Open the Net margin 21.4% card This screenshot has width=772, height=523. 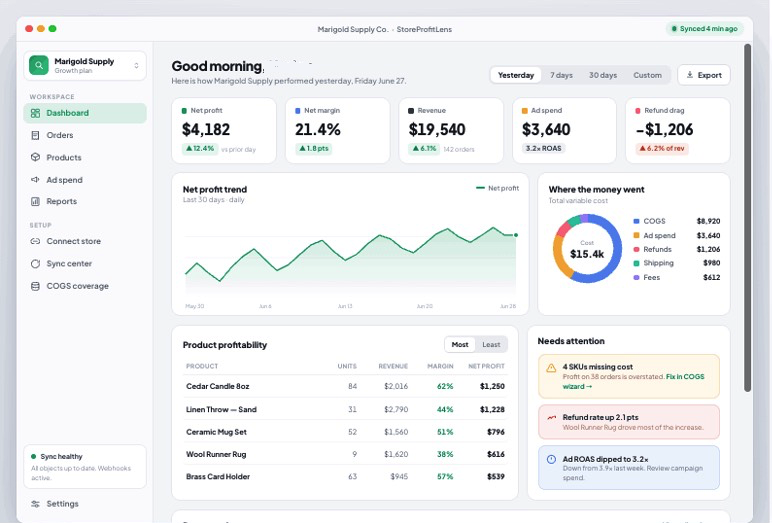tap(337, 131)
